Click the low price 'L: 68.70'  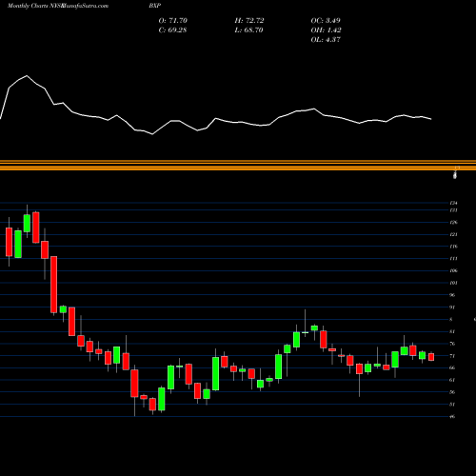pyautogui.click(x=248, y=30)
